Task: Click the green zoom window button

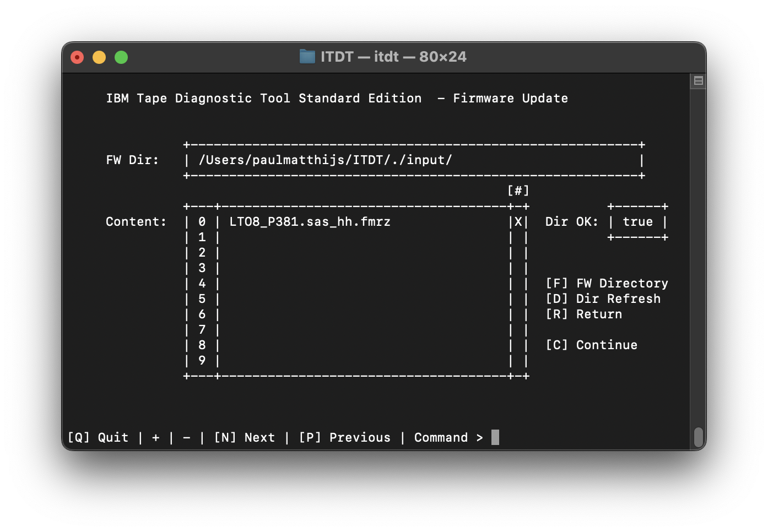Action: pyautogui.click(x=121, y=57)
